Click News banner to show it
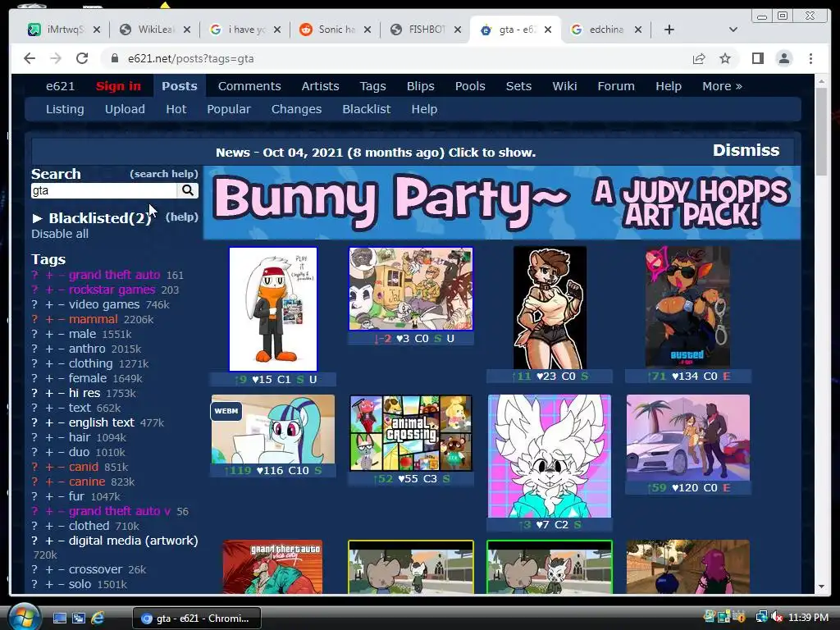This screenshot has height=630, width=840. [x=376, y=153]
